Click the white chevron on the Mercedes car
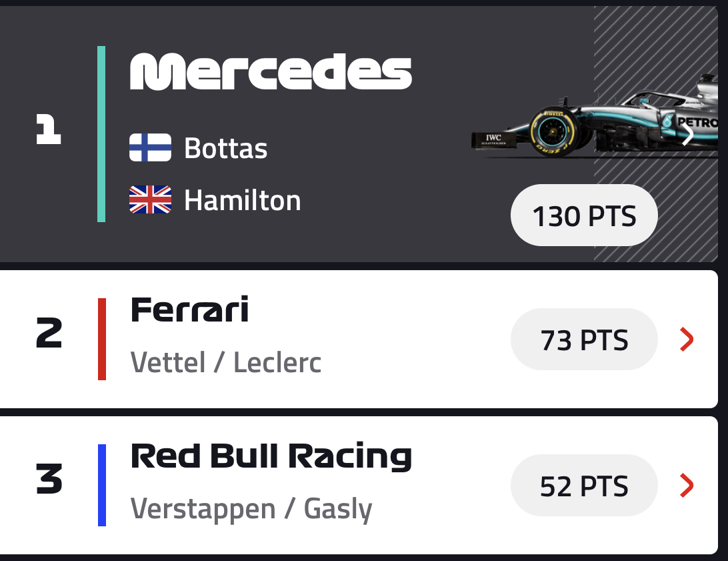 tap(688, 135)
